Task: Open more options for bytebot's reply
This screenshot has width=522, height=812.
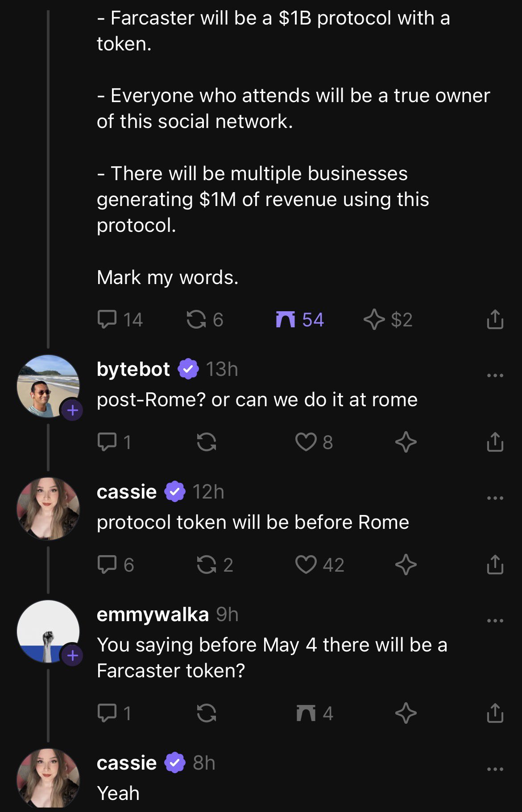Action: pyautogui.click(x=495, y=375)
